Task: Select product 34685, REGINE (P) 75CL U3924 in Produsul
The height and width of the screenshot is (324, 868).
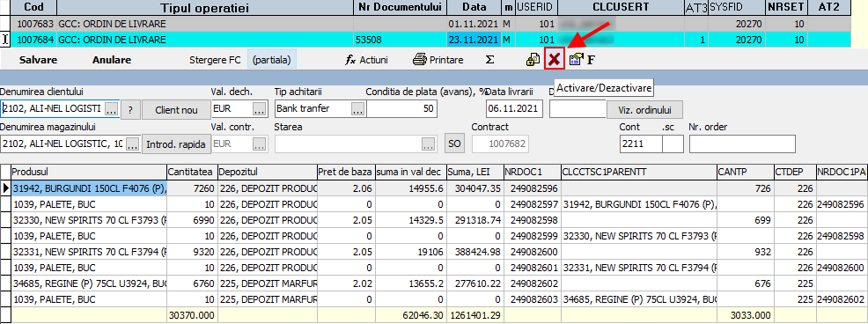Action: [x=89, y=284]
